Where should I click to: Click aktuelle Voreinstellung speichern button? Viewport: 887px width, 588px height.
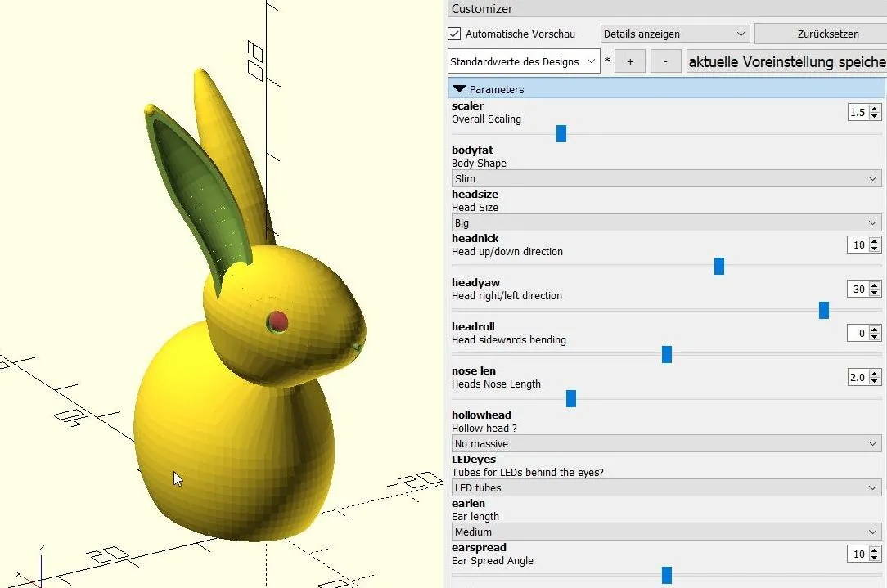tap(786, 61)
